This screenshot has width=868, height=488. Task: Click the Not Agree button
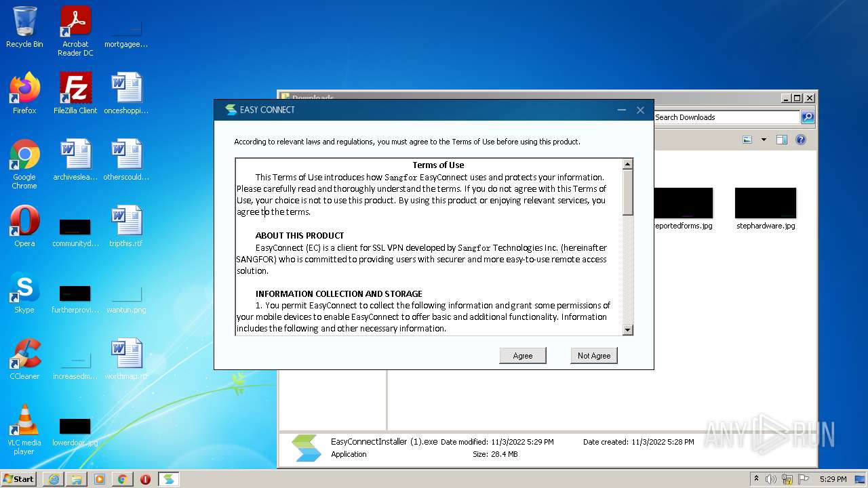594,355
